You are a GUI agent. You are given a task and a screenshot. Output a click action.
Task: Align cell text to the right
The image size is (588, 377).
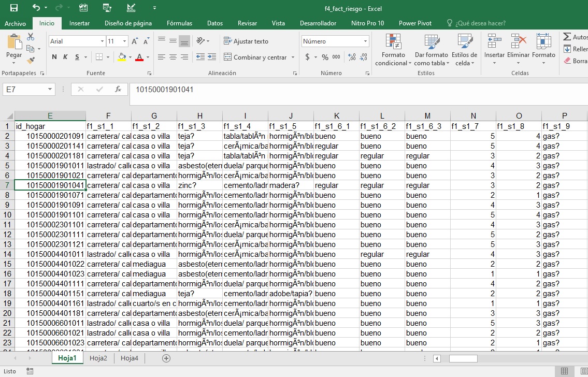click(184, 57)
